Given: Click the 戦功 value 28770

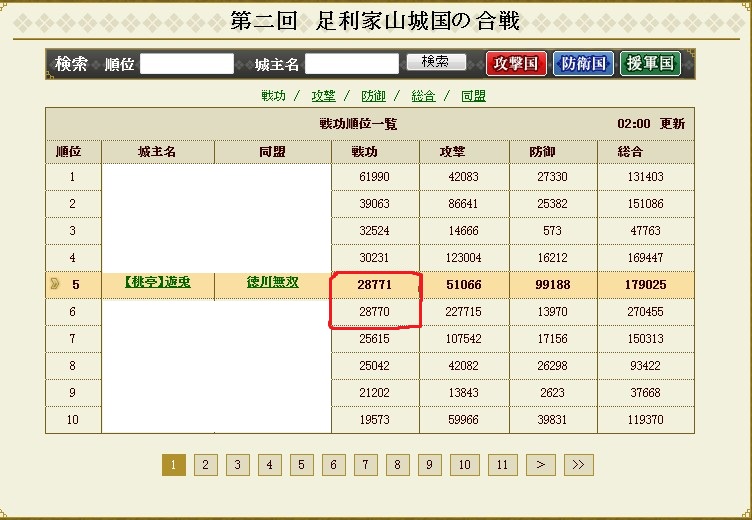Looking at the screenshot, I should (375, 312).
